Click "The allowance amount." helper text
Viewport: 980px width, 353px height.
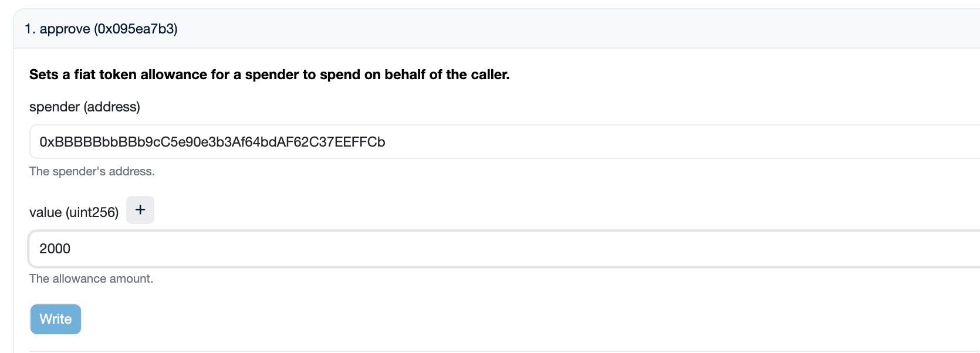pyautogui.click(x=91, y=279)
